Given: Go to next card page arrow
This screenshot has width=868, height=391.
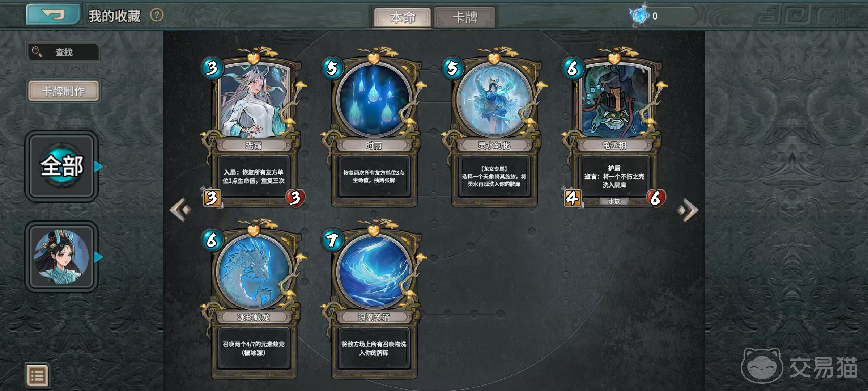Looking at the screenshot, I should point(688,210).
